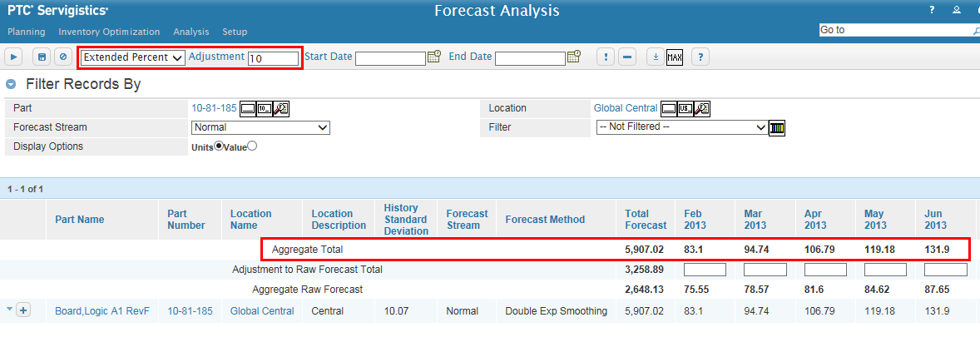Open the Start Date calendar picker

(434, 57)
